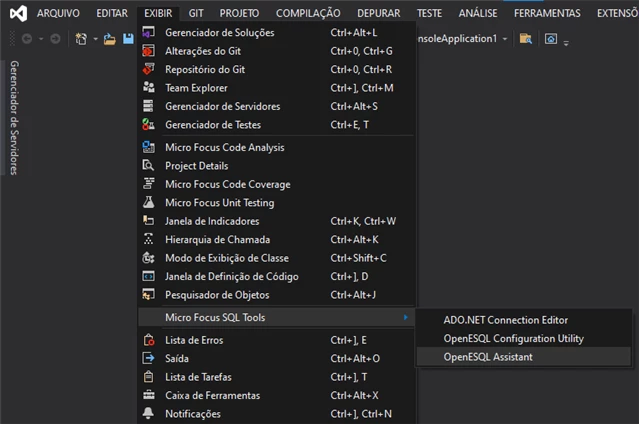Screen dimensions: 639x424
Task: Click the Project Details magnifier icon
Action: pos(148,165)
